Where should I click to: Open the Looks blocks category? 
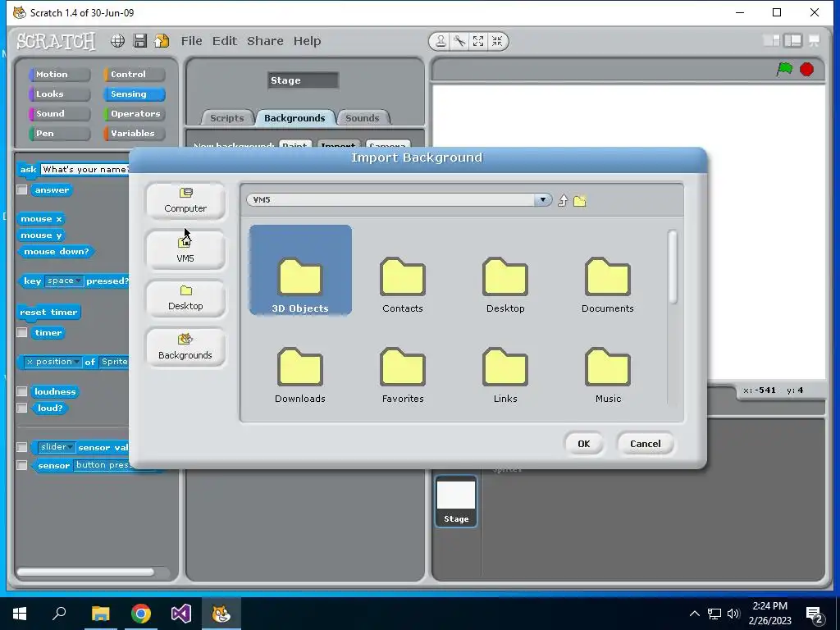(59, 94)
